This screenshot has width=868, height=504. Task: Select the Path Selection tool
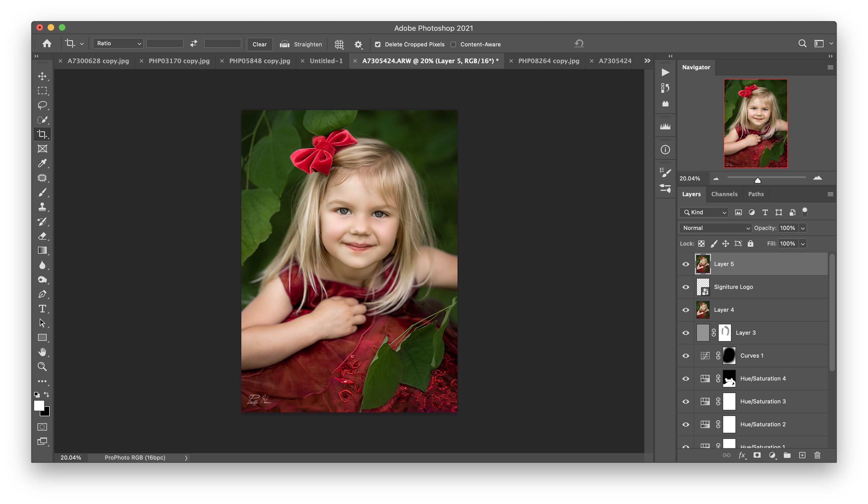click(x=43, y=323)
